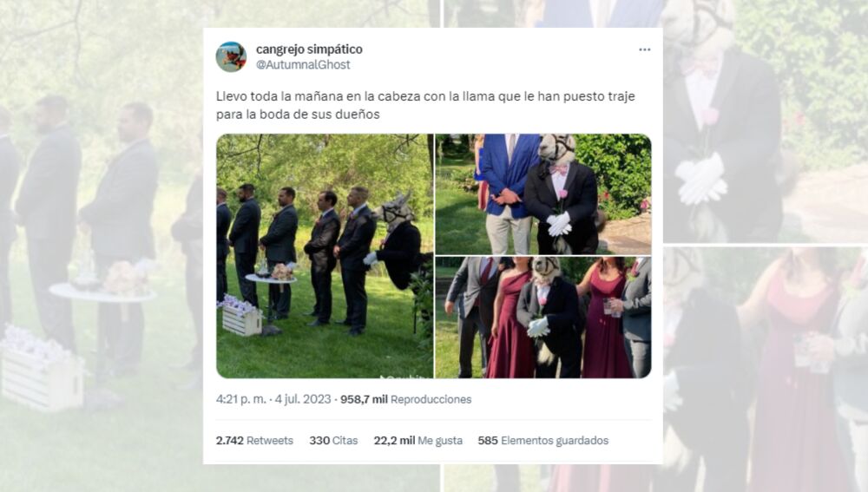
Task: View the 2.742 Retweets list
Action: (x=254, y=441)
